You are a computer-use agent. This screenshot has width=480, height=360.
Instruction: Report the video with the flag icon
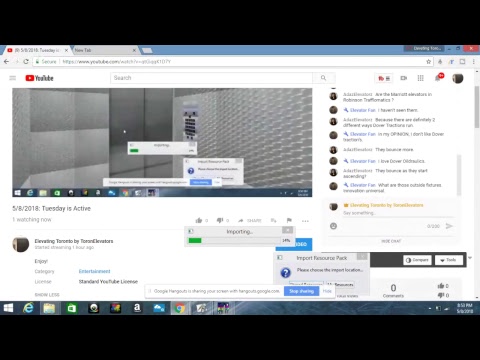(289, 220)
